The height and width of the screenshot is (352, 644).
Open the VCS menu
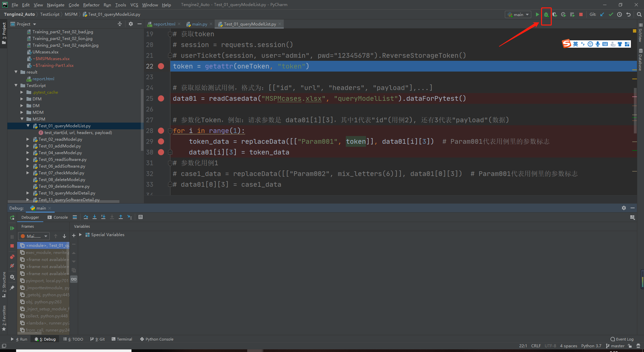tap(134, 5)
